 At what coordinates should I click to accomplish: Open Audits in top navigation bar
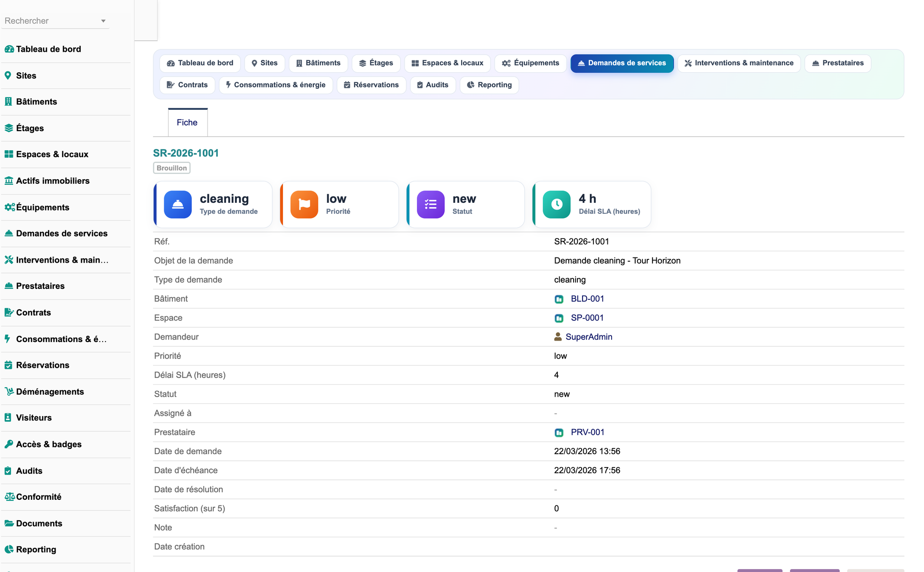point(433,85)
